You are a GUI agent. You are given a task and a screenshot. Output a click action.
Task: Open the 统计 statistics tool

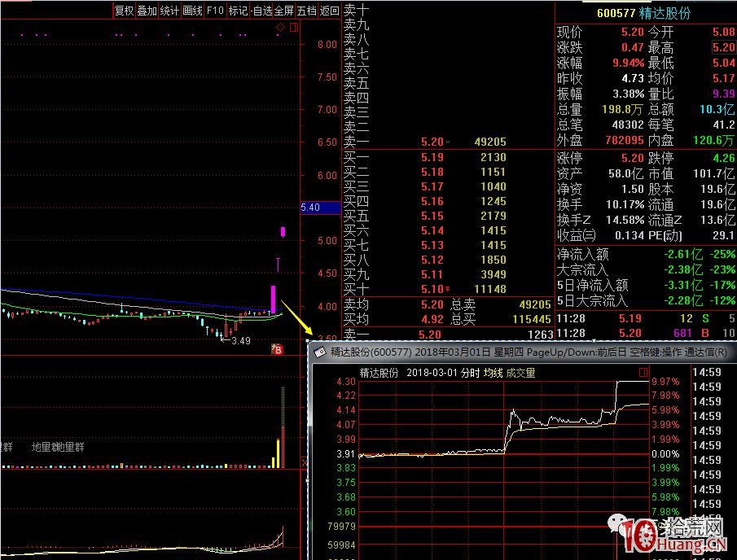[169, 11]
